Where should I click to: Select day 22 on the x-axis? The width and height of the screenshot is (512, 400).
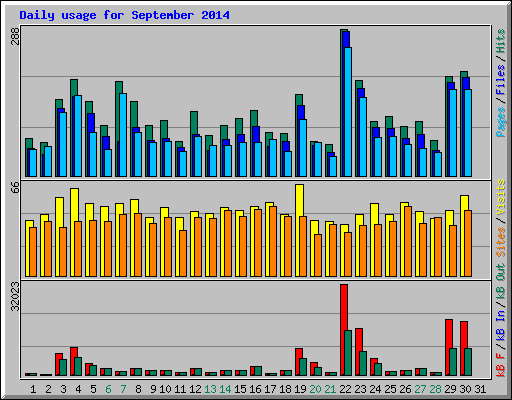tap(345, 389)
